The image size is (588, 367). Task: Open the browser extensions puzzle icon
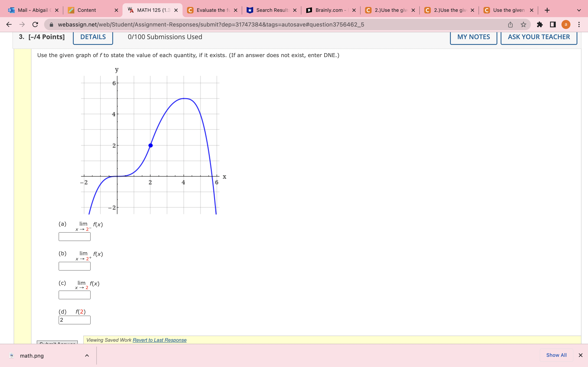(540, 24)
